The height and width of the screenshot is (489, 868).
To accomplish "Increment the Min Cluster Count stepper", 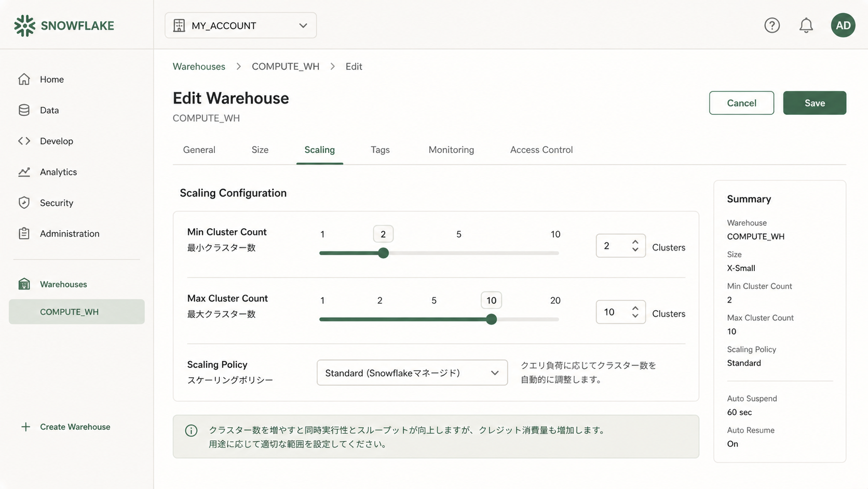I will click(635, 242).
